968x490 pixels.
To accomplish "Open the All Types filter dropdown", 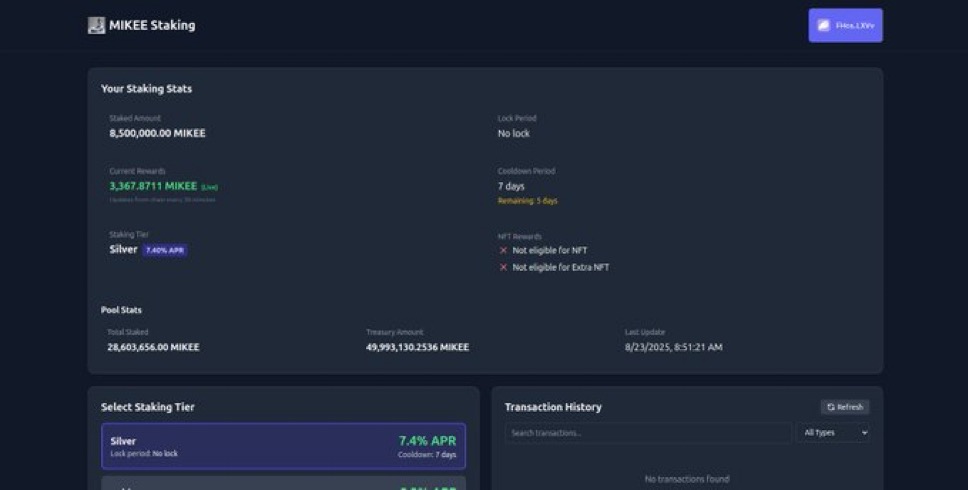I will click(x=835, y=433).
